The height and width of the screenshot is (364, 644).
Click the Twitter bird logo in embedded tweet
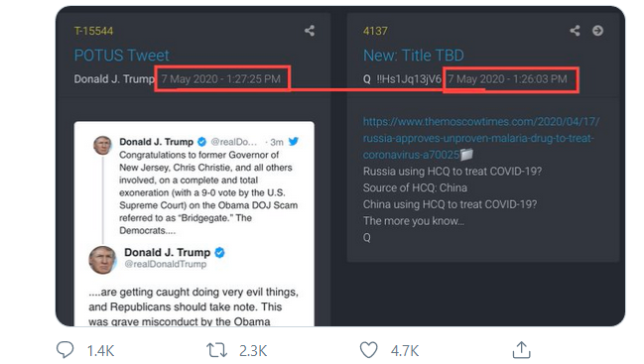coord(294,142)
